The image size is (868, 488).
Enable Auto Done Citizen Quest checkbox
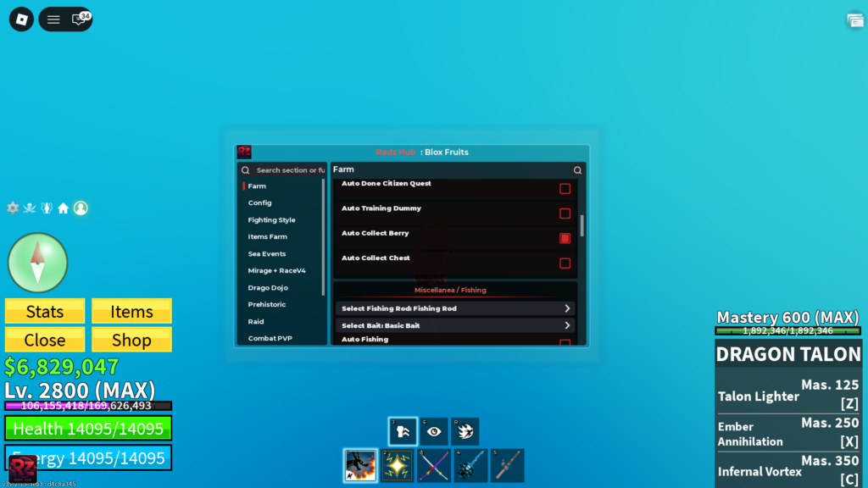point(565,189)
